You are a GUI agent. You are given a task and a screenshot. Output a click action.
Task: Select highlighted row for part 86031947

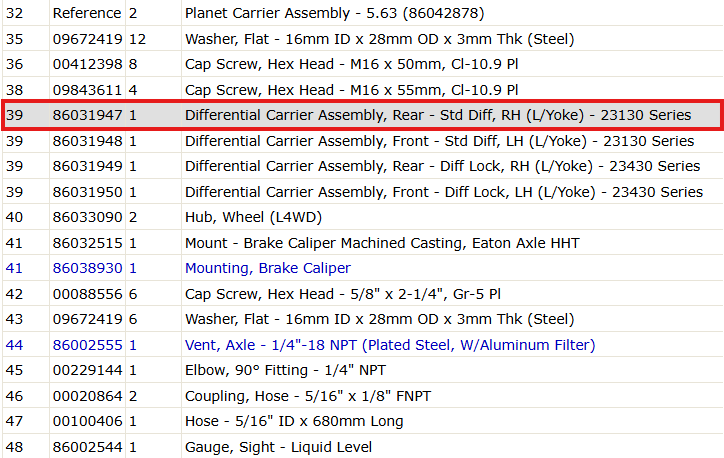click(x=362, y=115)
